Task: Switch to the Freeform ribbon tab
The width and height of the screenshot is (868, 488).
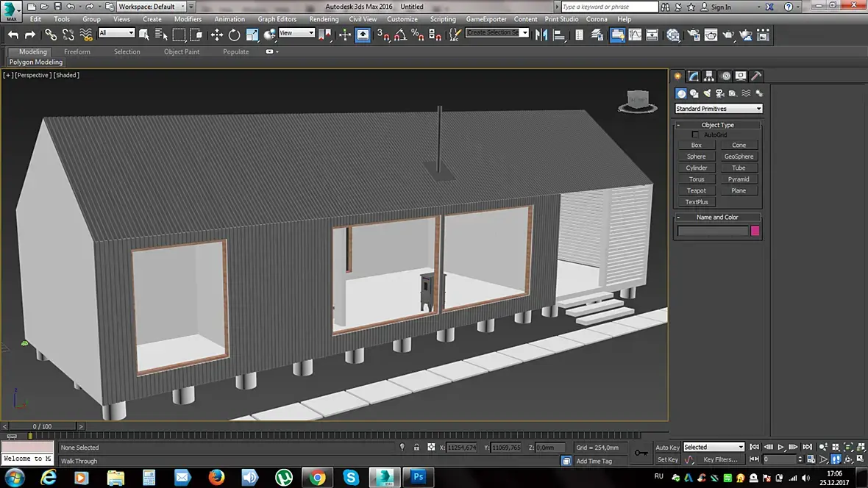Action: [77, 52]
